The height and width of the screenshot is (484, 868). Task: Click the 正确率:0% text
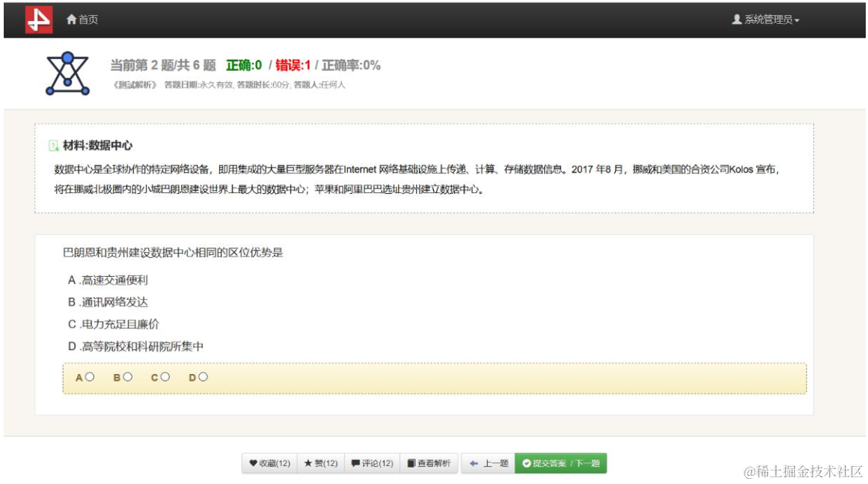tap(351, 65)
